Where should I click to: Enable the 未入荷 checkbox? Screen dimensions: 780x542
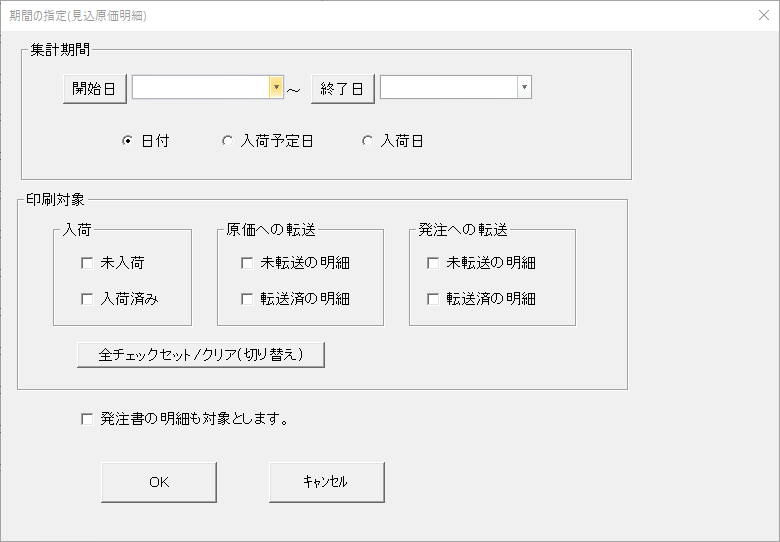coord(87,263)
